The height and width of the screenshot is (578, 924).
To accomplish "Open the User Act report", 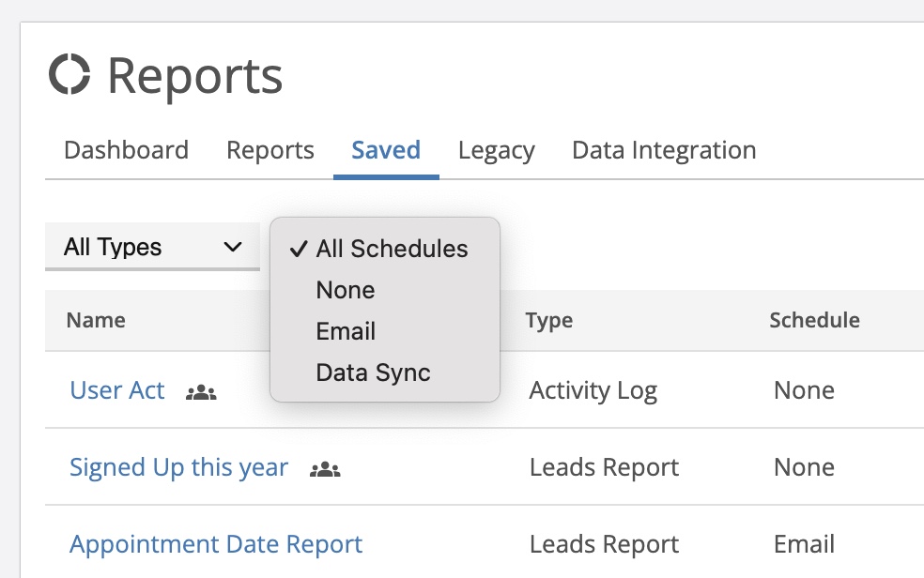I will [x=116, y=391].
